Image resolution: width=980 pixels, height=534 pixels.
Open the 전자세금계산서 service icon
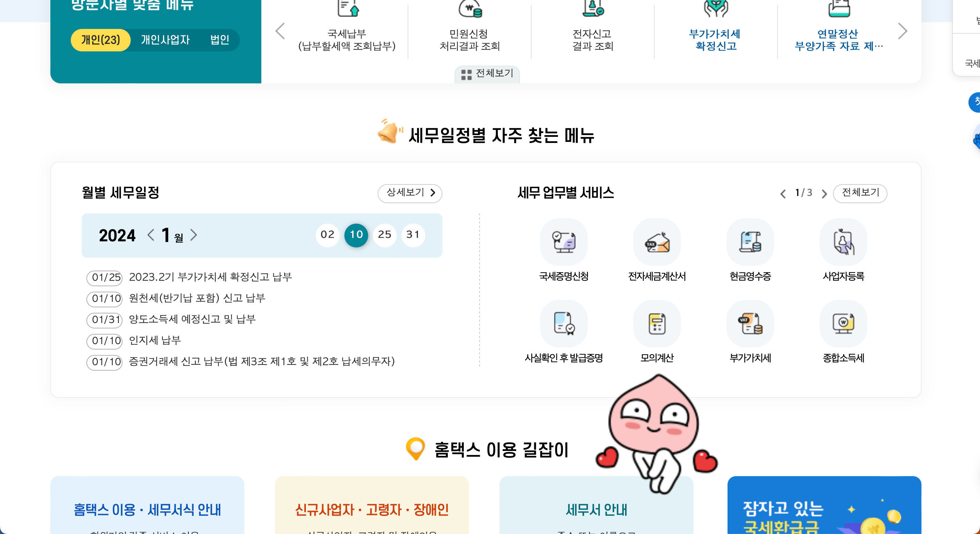click(x=657, y=242)
